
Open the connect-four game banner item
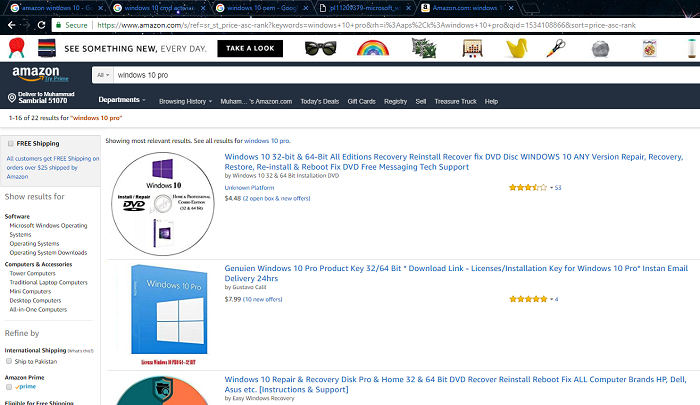point(472,48)
